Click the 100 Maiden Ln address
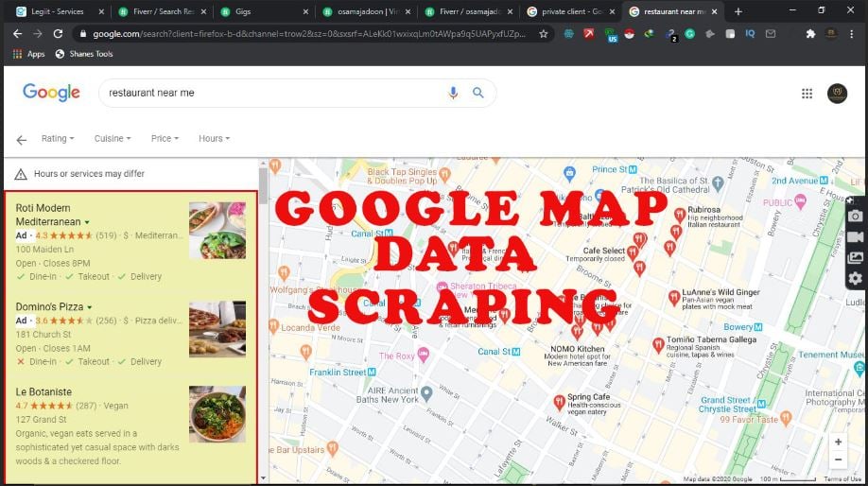 click(x=44, y=250)
